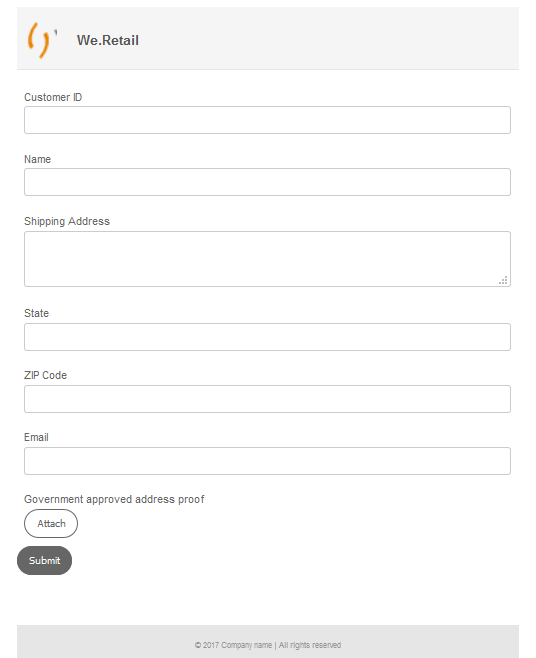The image size is (536, 658).
Task: Click the We.Retail orange logo icon
Action: click(x=42, y=40)
